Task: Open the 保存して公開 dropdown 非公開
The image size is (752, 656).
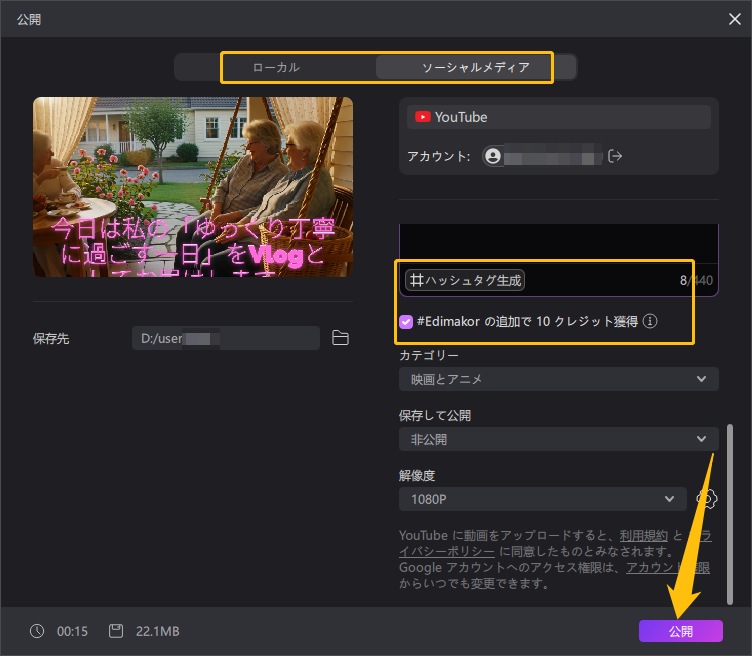Action: pos(559,439)
